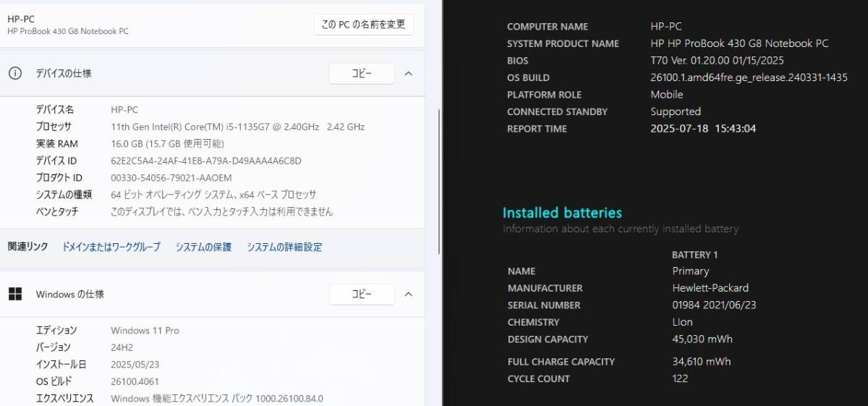This screenshot has width=868, height=406.
Task: Rename PC with この PC の名前を変更 button
Action: [364, 24]
